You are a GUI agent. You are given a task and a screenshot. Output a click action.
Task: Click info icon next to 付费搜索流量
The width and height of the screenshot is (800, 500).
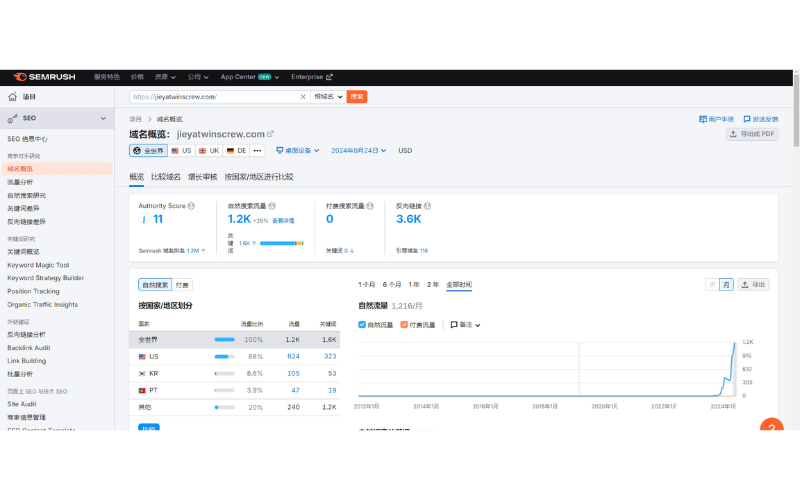point(370,206)
